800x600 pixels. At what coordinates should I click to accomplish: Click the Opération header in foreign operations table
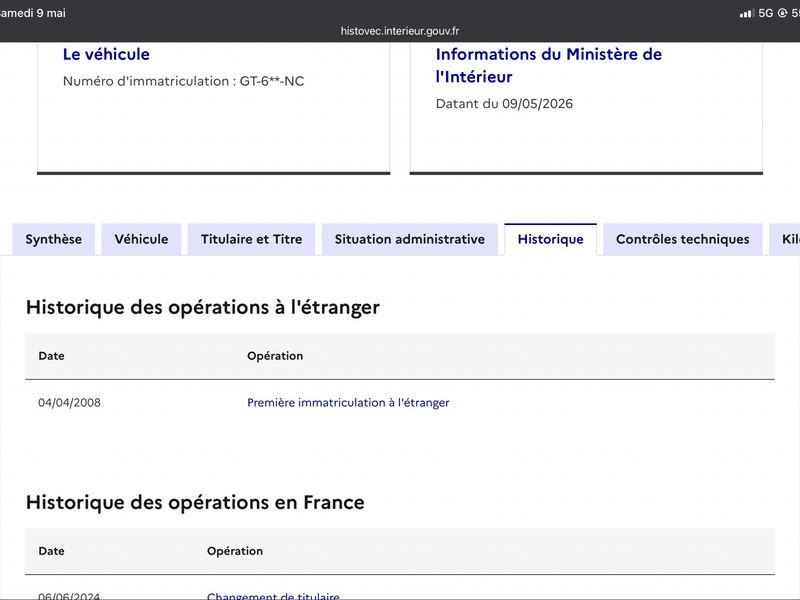coord(275,356)
